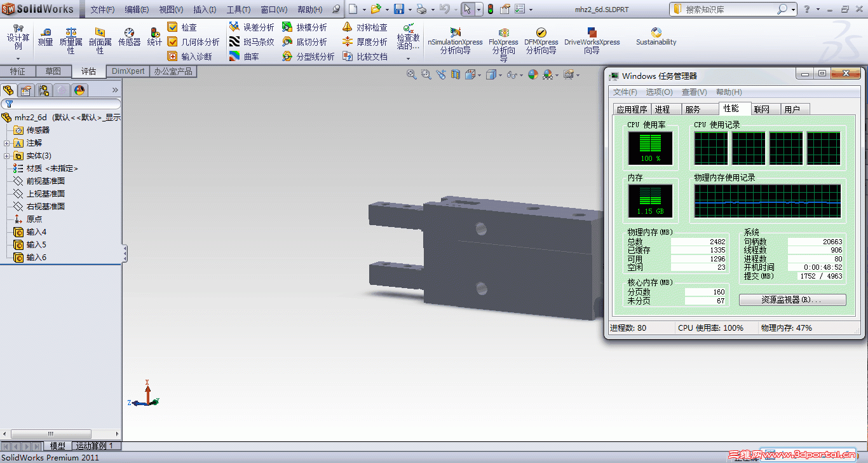Select the 测量 measure tool
The height and width of the screenshot is (463, 868).
(45, 37)
